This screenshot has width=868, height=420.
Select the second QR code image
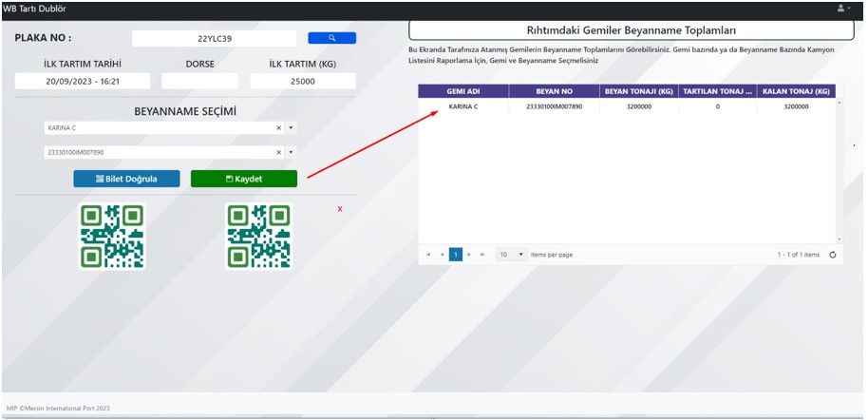tap(259, 237)
